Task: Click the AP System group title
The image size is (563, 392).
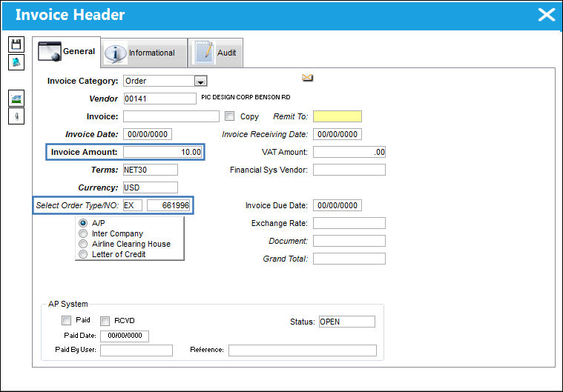Action: tap(68, 304)
